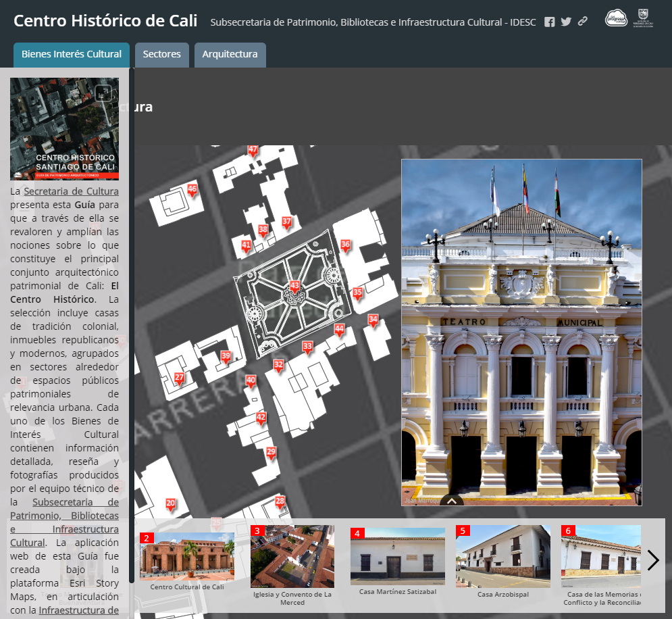Open the Casa Arzobispal thumbnail

pyautogui.click(x=502, y=556)
